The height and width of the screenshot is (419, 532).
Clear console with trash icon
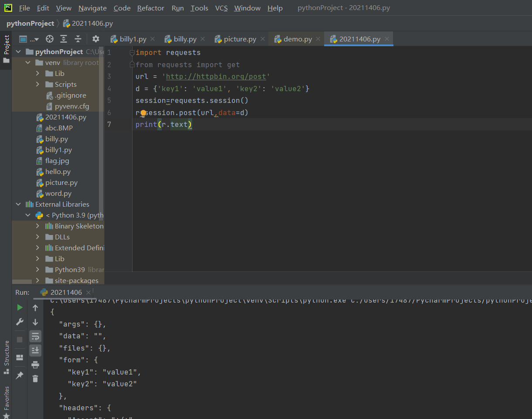point(35,378)
